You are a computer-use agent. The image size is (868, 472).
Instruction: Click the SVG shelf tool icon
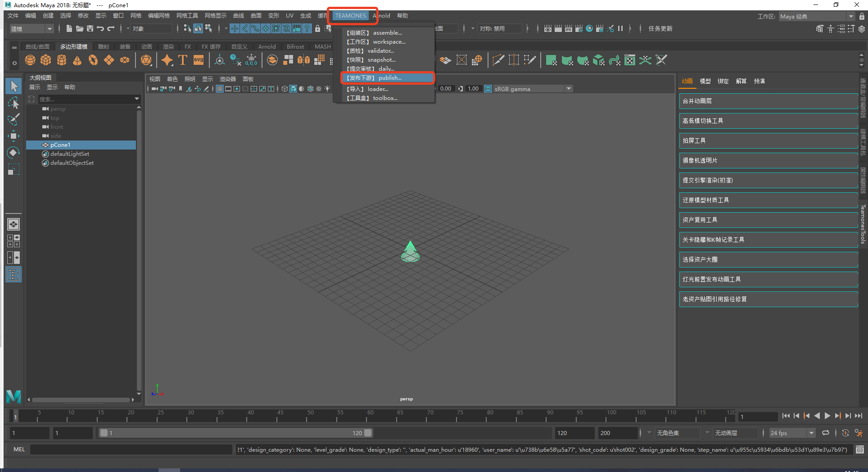pyautogui.click(x=199, y=60)
